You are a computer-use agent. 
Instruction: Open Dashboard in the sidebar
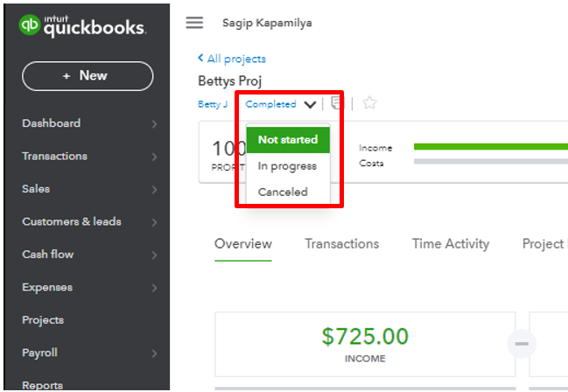tap(52, 123)
